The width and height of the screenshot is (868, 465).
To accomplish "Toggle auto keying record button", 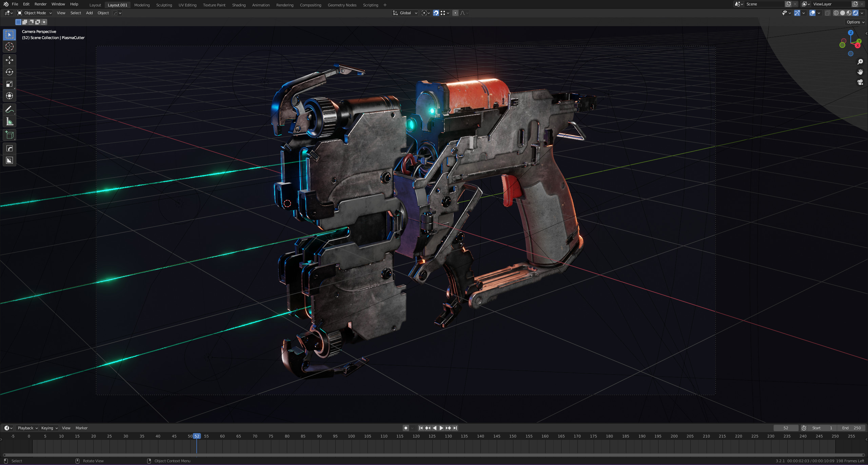I will click(406, 428).
